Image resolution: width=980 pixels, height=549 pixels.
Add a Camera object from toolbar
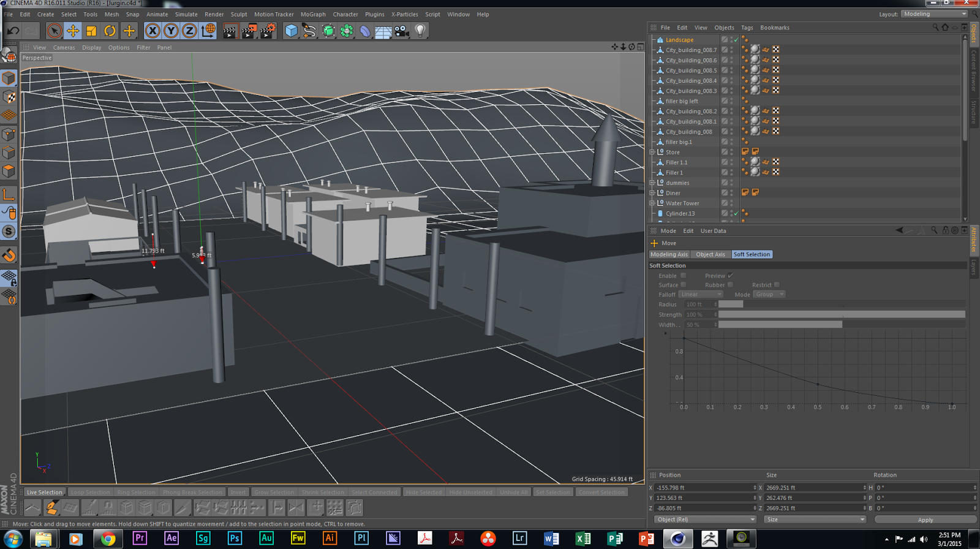402,31
